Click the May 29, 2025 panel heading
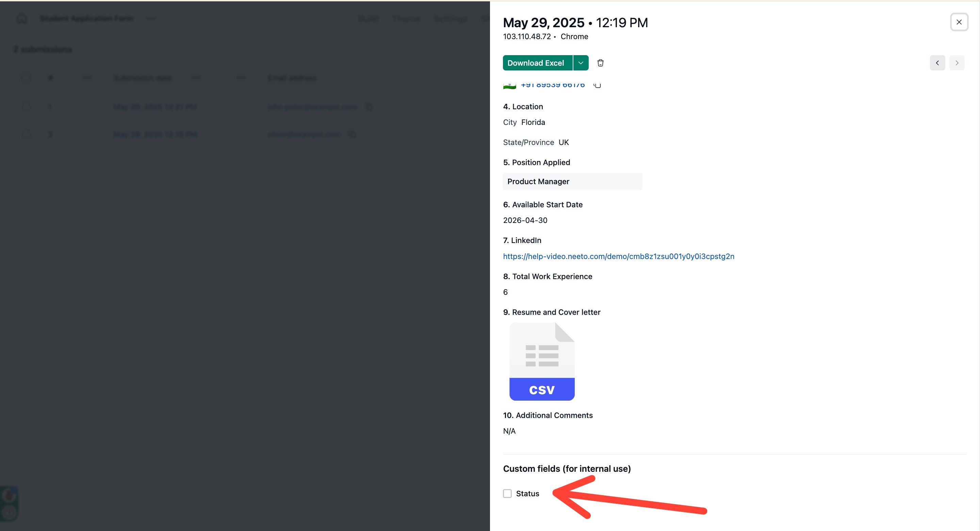The image size is (980, 531). pos(543,22)
